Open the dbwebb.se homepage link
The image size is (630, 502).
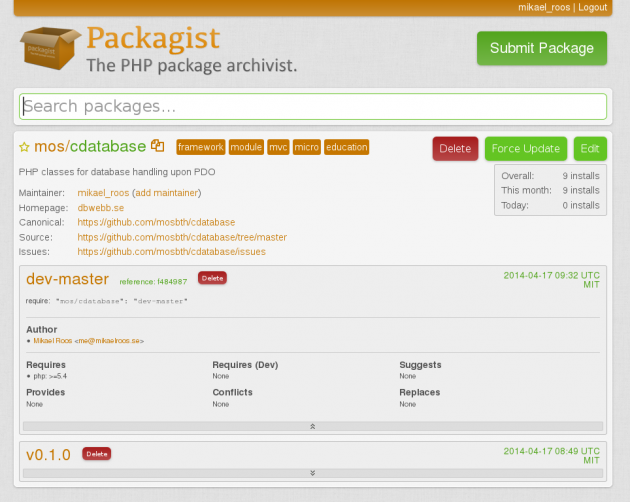point(100,208)
